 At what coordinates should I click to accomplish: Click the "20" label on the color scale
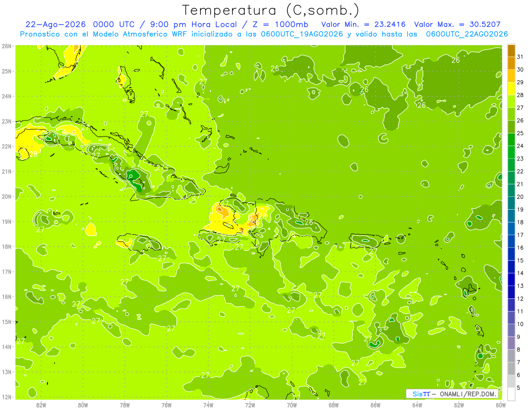click(x=520, y=197)
